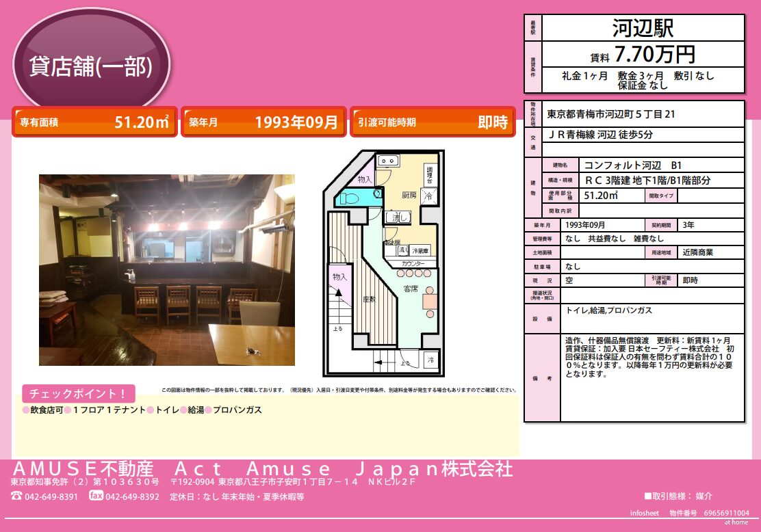Click the kitchen sink at top of floor plan

click(x=389, y=161)
